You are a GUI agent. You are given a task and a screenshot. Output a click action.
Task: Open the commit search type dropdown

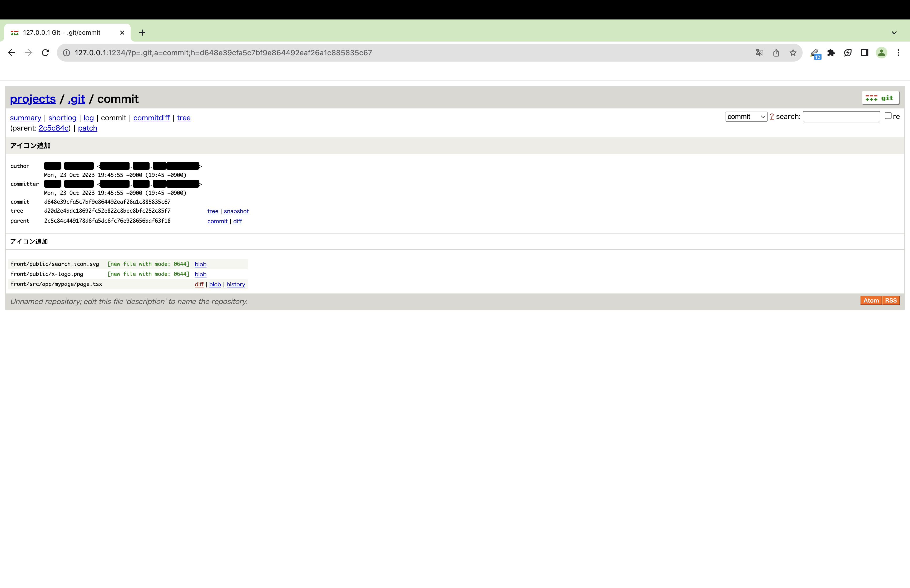click(745, 116)
